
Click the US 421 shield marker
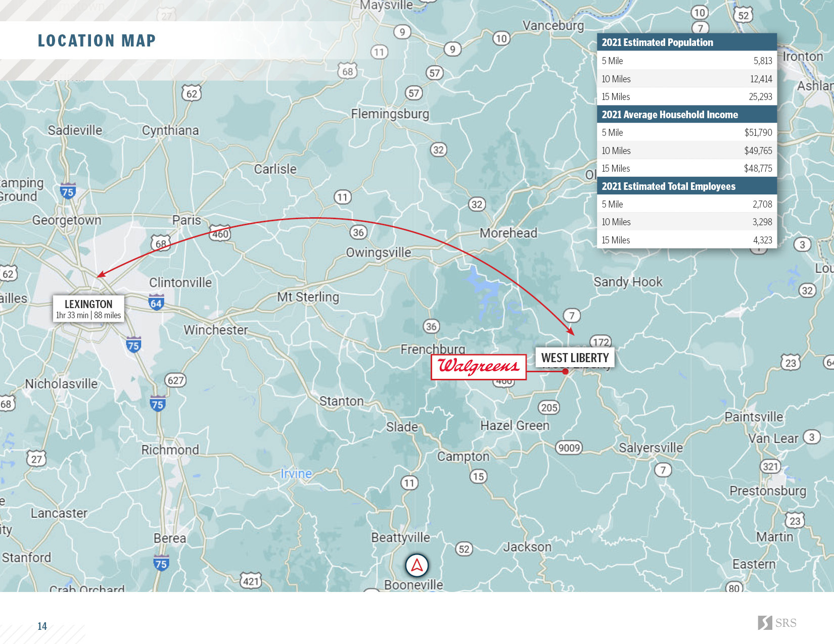click(x=251, y=581)
